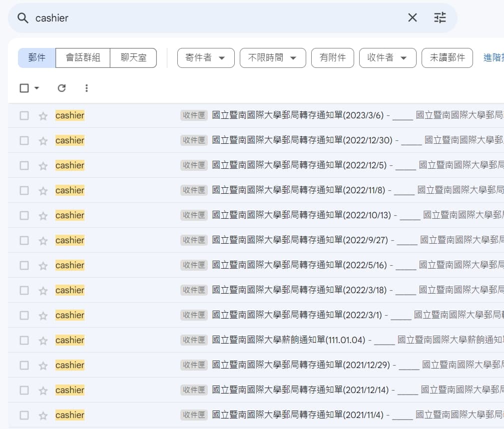Star the 111.01.04 salary notice email

click(x=43, y=340)
